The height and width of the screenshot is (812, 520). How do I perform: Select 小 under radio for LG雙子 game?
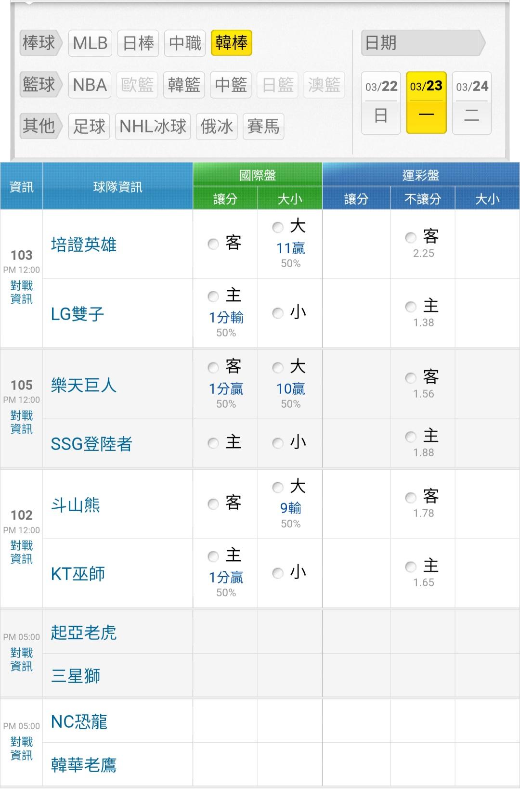pyautogui.click(x=278, y=313)
